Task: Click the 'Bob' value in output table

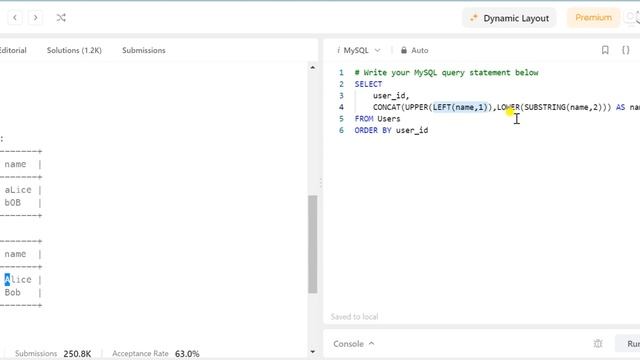Action: pyautogui.click(x=13, y=292)
